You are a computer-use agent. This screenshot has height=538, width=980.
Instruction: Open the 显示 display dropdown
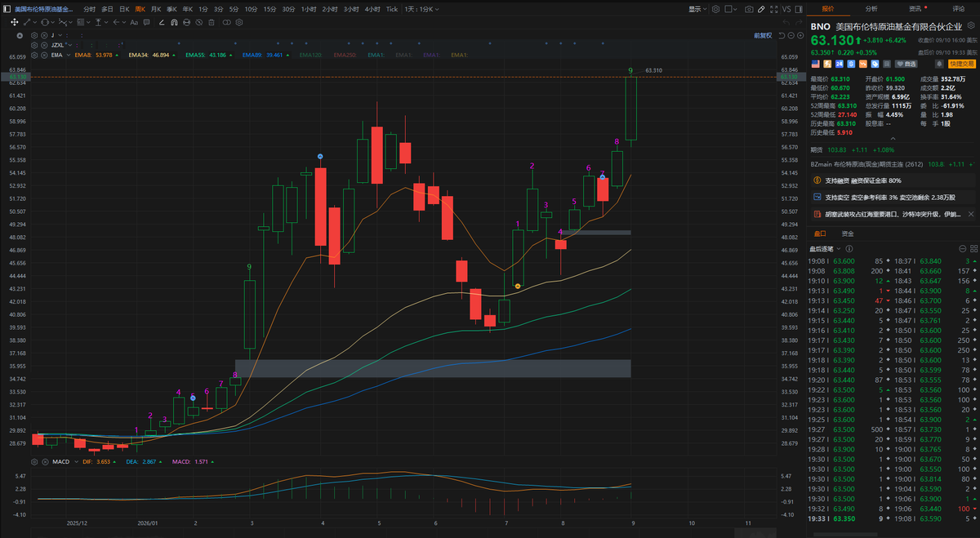pos(698,9)
